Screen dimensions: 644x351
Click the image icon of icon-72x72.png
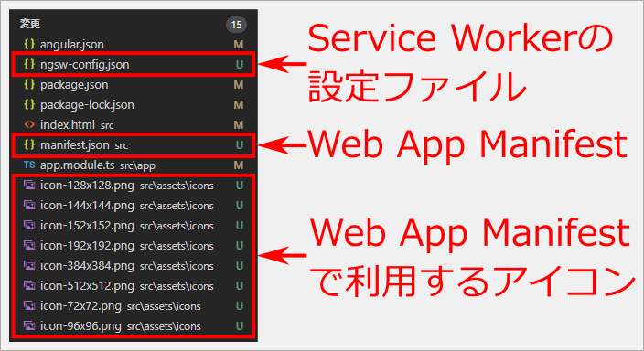[29, 306]
